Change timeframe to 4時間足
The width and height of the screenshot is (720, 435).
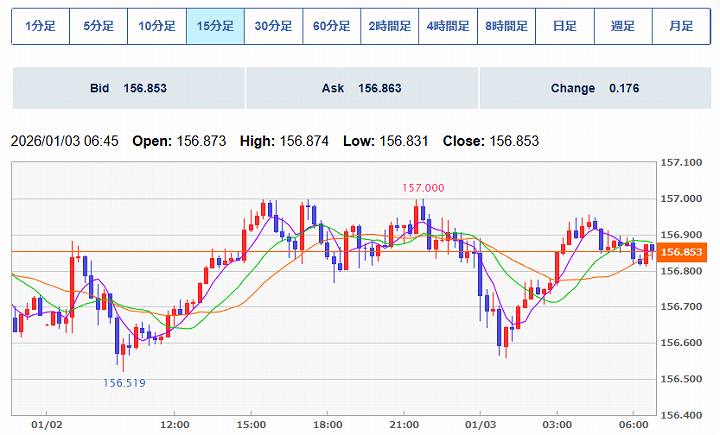pyautogui.click(x=448, y=27)
